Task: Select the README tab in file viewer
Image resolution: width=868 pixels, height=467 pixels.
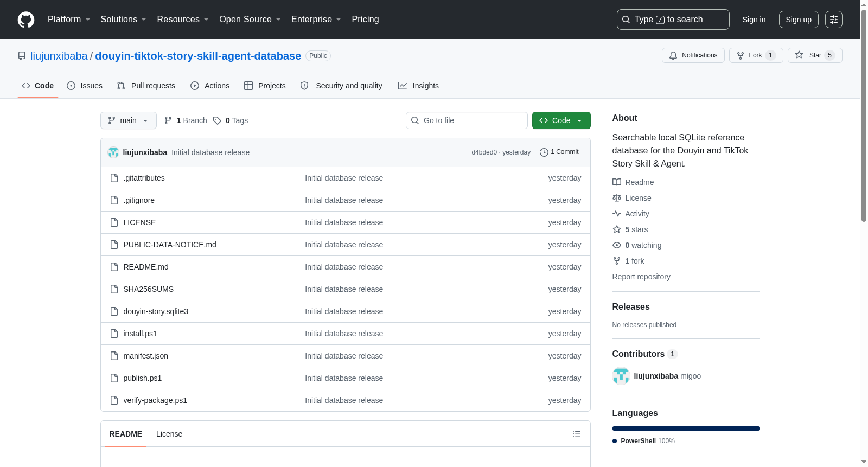Action: (x=126, y=434)
